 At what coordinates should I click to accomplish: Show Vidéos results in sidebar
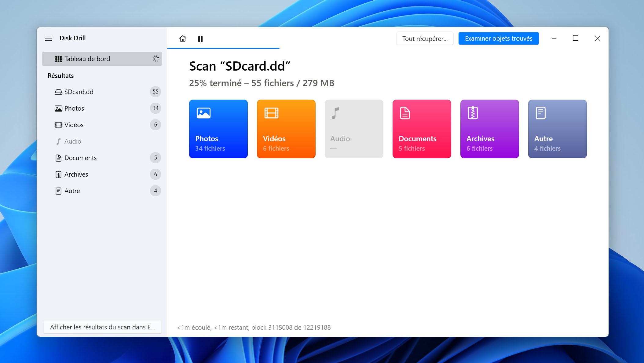102,125
